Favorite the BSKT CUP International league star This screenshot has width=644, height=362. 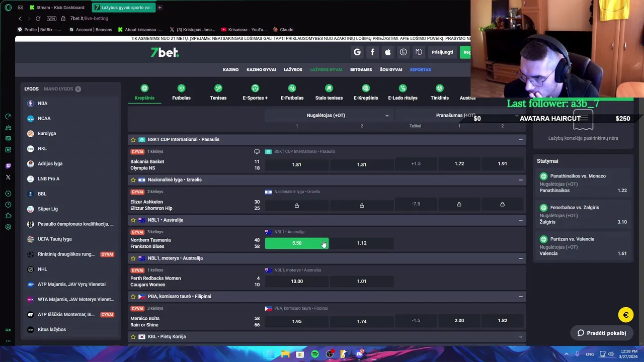click(x=133, y=140)
